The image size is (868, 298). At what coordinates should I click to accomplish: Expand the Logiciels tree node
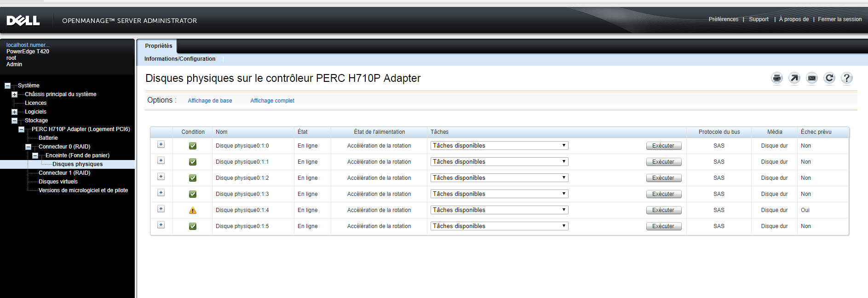14,112
